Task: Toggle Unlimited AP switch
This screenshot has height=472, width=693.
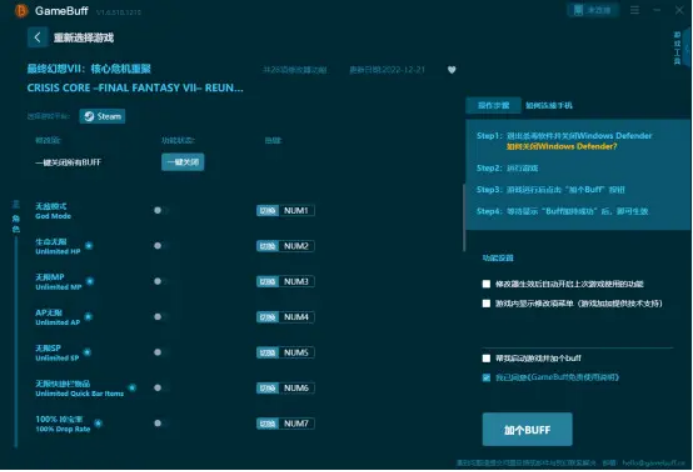Action: click(x=160, y=317)
